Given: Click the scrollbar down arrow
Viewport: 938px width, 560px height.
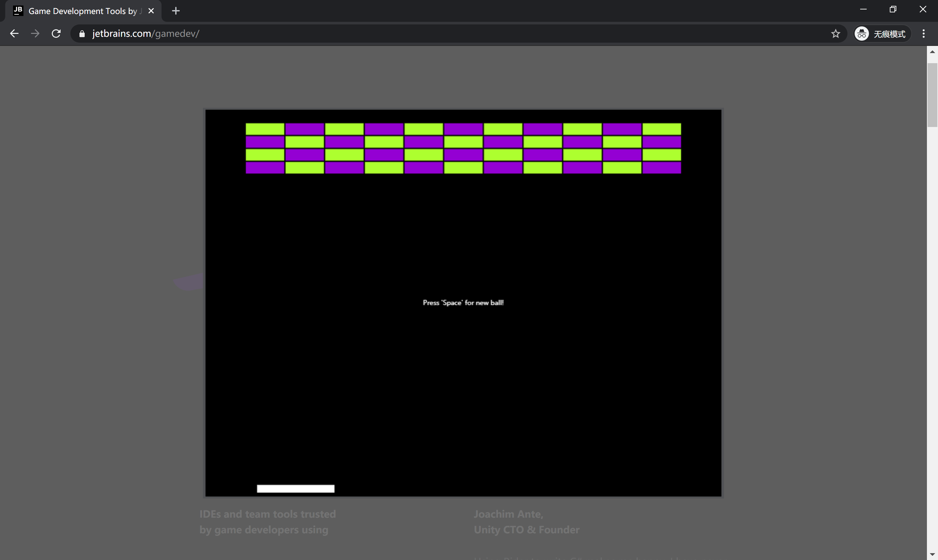Looking at the screenshot, I should tap(932, 555).
